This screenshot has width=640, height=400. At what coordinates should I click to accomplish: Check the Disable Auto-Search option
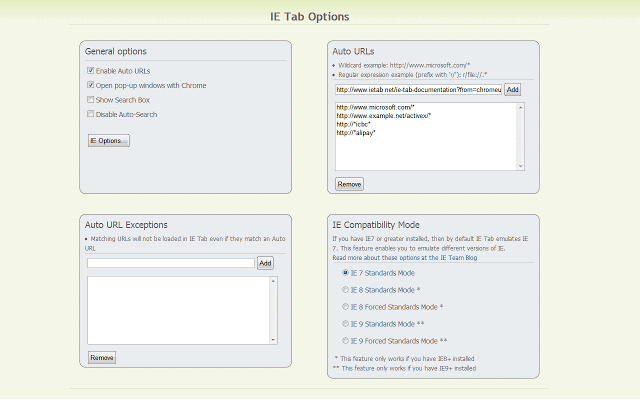click(x=91, y=114)
